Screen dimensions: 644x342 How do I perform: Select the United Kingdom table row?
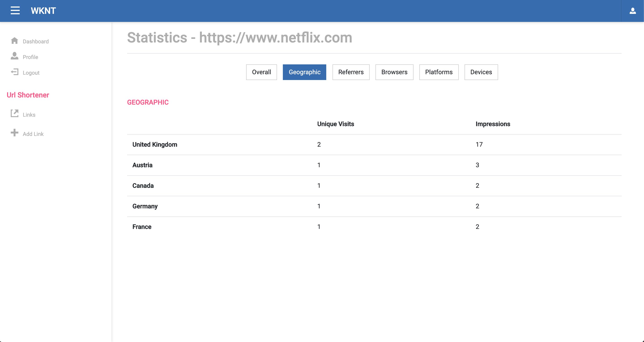(155, 145)
